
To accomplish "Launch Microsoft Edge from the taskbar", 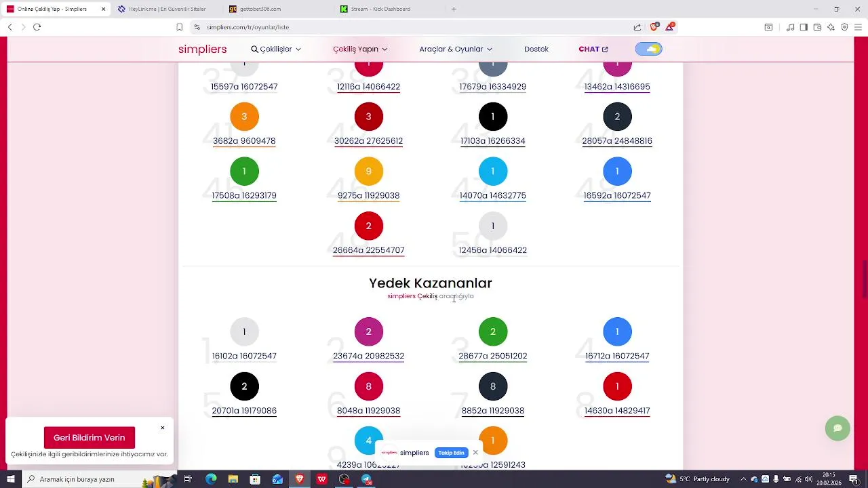I will pyautogui.click(x=211, y=479).
